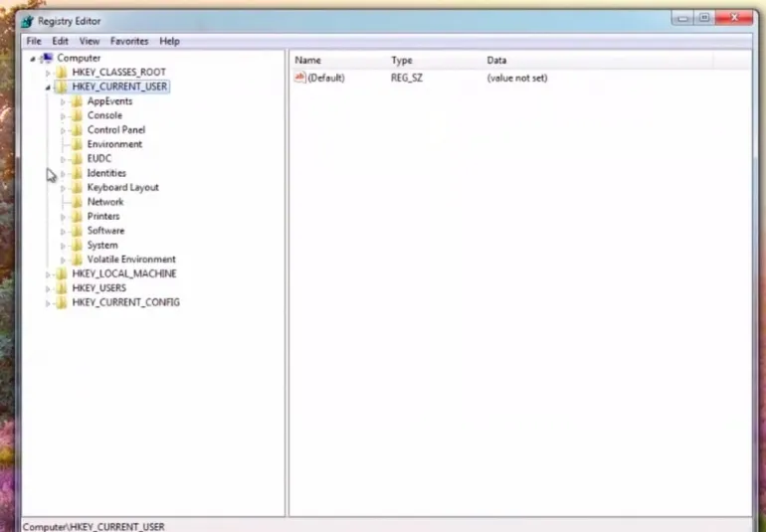Select the HKEY_USERS label

[99, 287]
